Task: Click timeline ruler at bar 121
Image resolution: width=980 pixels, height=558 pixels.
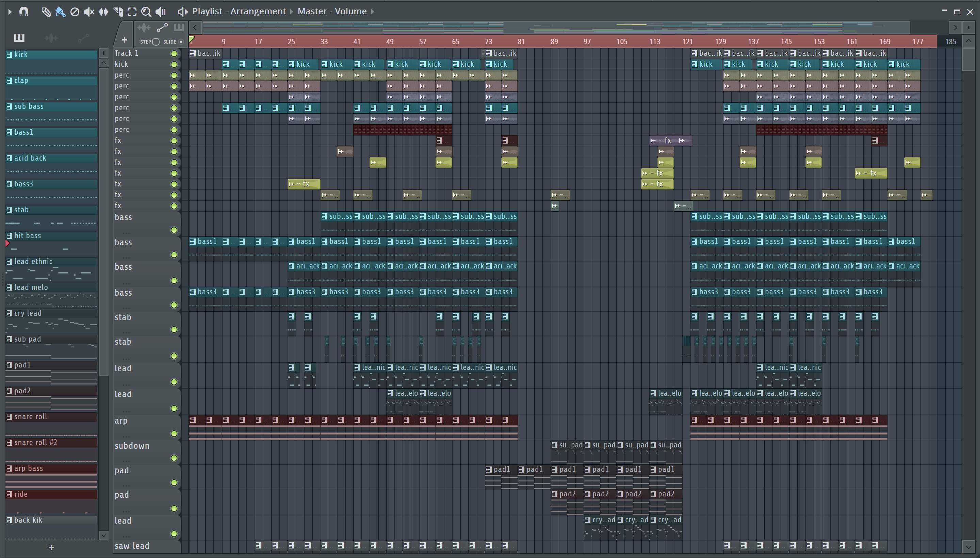Action: pyautogui.click(x=688, y=42)
